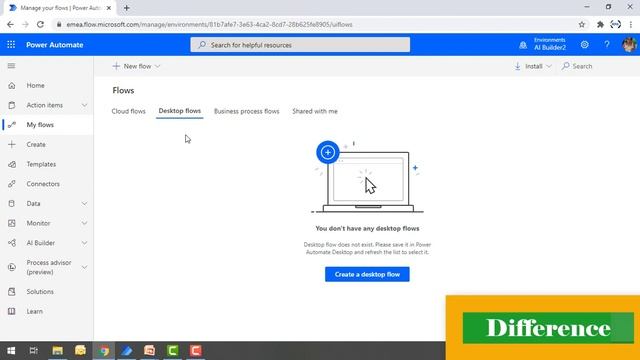Click the Process advisor icon
This screenshot has height=360, width=640.
[x=12, y=267]
